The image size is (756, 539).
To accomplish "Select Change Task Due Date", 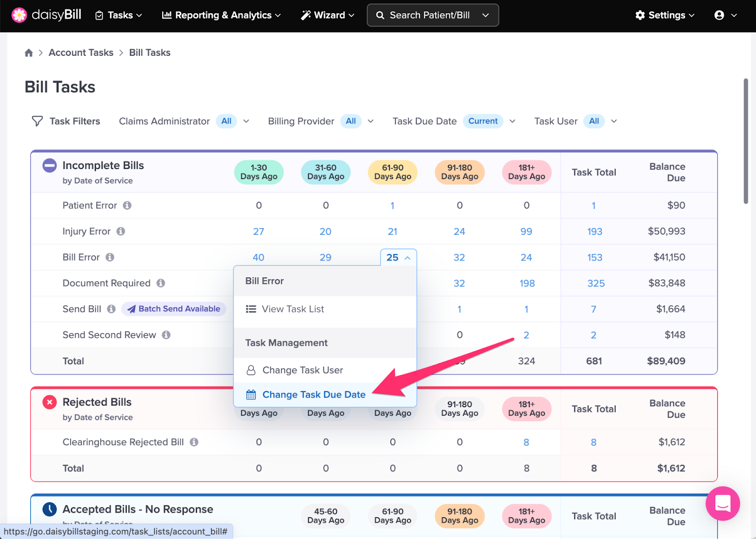I will point(314,394).
